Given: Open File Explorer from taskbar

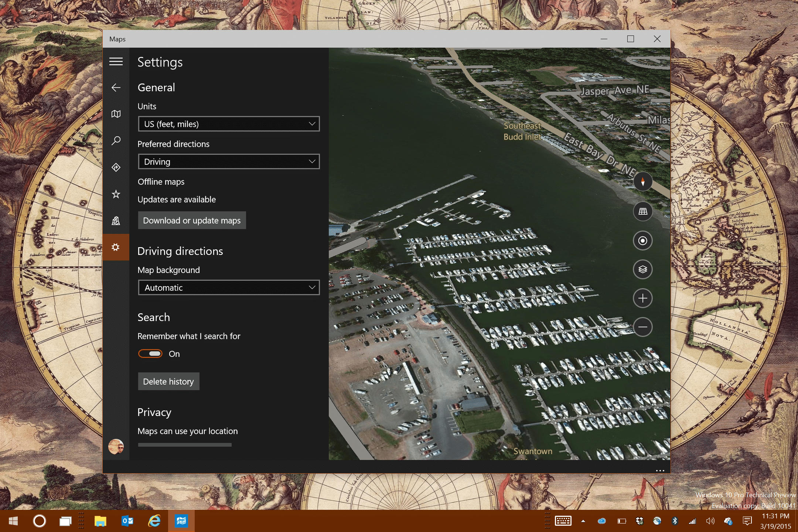Looking at the screenshot, I should tap(100, 521).
